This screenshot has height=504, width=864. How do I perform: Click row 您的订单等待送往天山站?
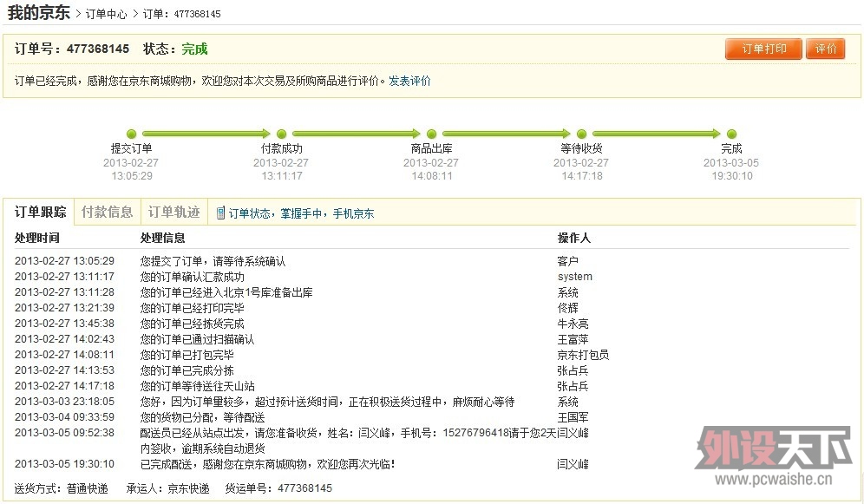(x=431, y=386)
